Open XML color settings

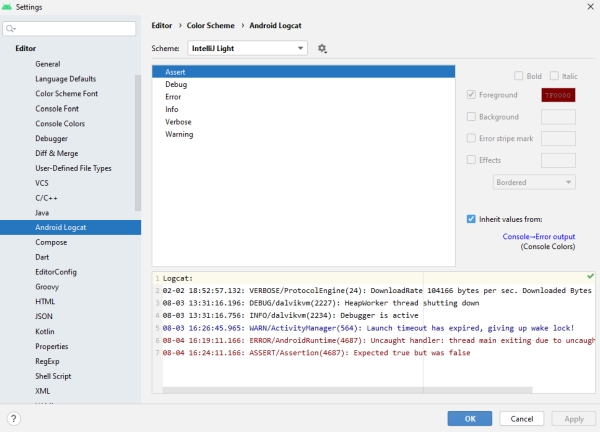pyautogui.click(x=42, y=391)
